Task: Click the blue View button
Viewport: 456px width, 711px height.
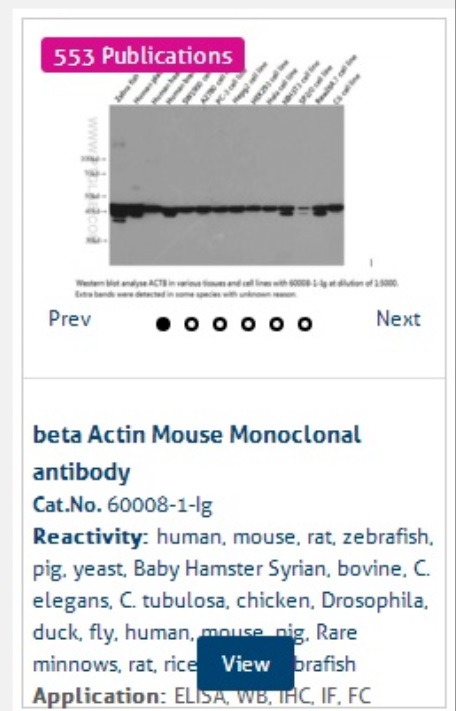Action: tap(245, 664)
